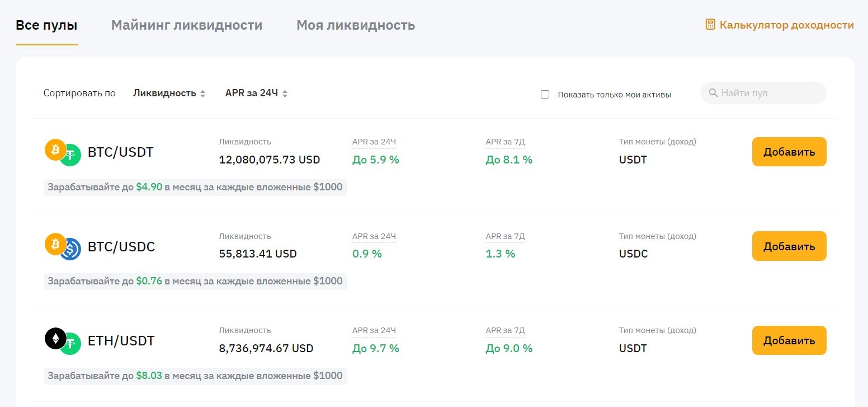Select the BTC/USDT pool name
This screenshot has width=868, height=407.
pos(120,152)
